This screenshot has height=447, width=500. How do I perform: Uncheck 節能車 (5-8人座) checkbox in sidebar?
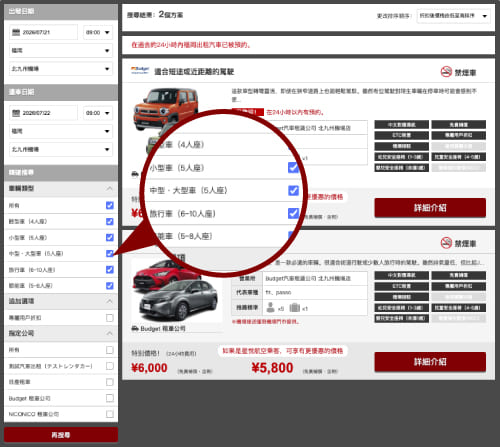tap(110, 286)
